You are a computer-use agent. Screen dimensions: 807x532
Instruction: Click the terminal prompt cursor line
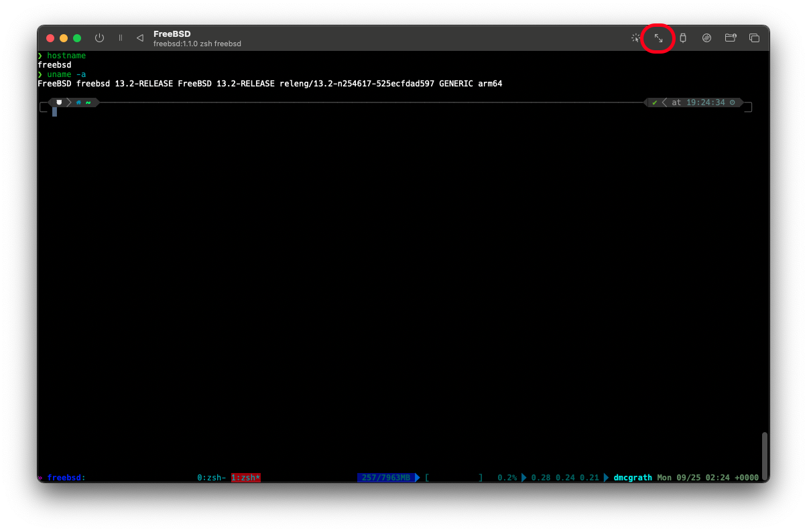coord(55,112)
